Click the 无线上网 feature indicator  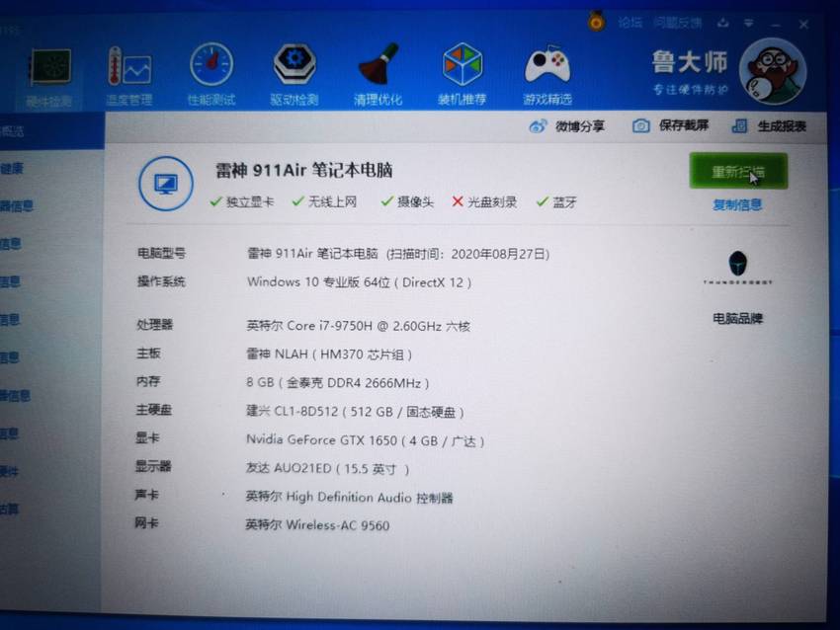pyautogui.click(x=325, y=201)
